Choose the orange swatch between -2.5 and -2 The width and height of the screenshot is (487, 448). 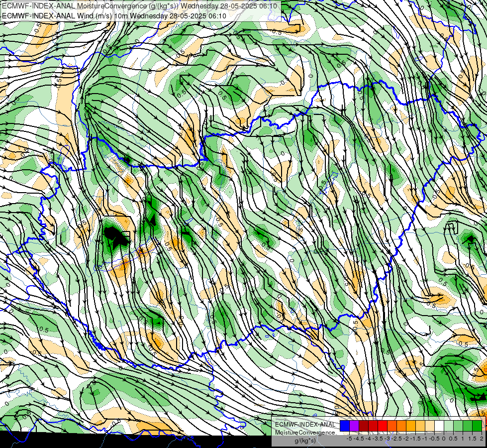(x=401, y=426)
